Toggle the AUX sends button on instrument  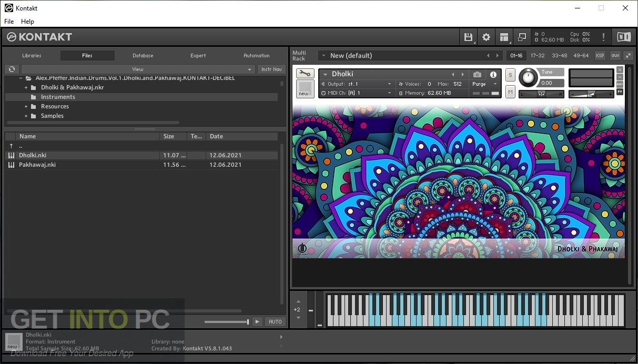(x=620, y=84)
